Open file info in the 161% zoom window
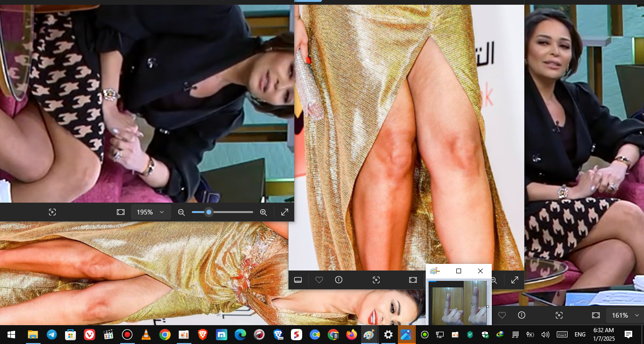The width and height of the screenshot is (644, 344). 521,315
